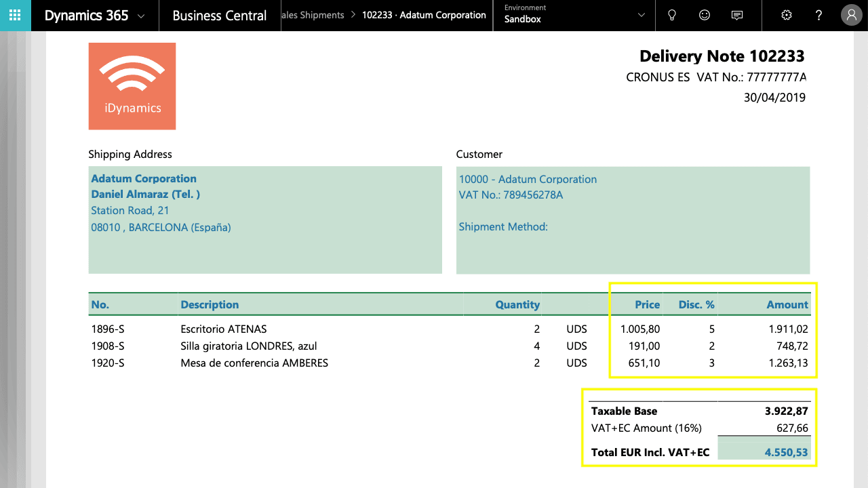Select the Escritorio ATENAS line
The width and height of the screenshot is (868, 488).
[x=449, y=329]
